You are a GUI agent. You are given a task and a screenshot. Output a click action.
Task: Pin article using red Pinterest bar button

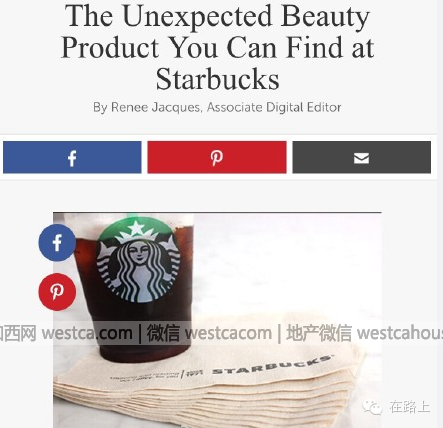pos(217,157)
